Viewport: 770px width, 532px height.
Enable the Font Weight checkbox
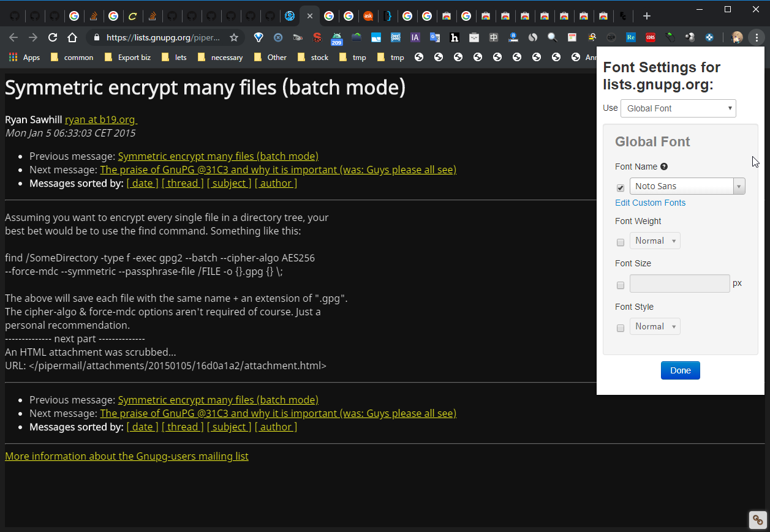tap(621, 242)
